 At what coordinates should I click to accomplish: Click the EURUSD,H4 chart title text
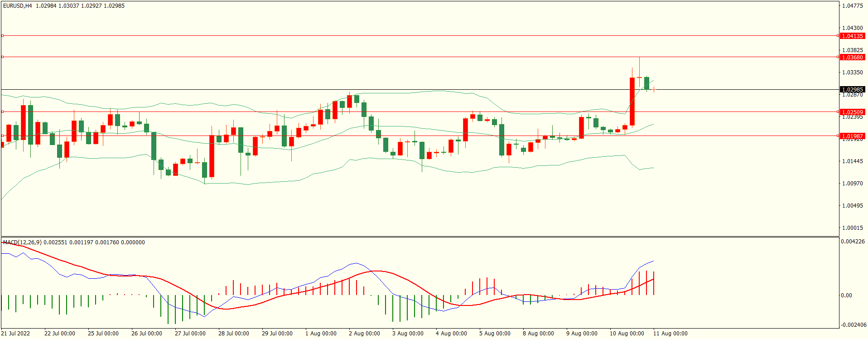[18, 6]
